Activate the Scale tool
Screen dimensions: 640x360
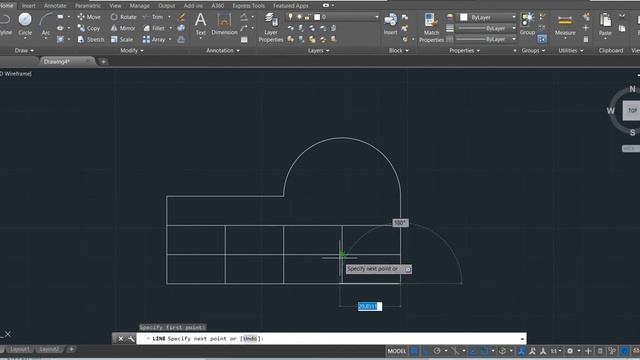coord(122,40)
